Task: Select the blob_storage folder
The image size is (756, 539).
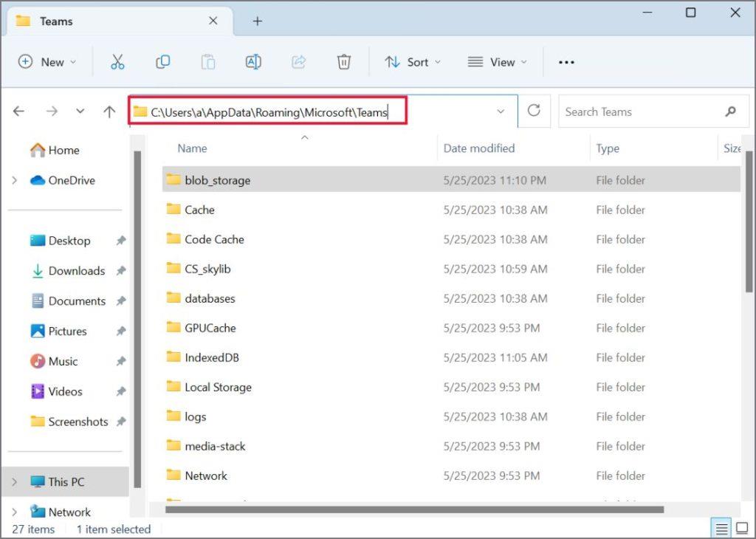Action: click(x=451, y=180)
